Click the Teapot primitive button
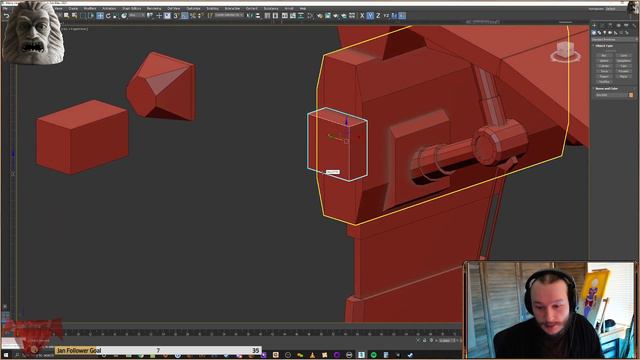The image size is (640, 360). pyautogui.click(x=604, y=76)
